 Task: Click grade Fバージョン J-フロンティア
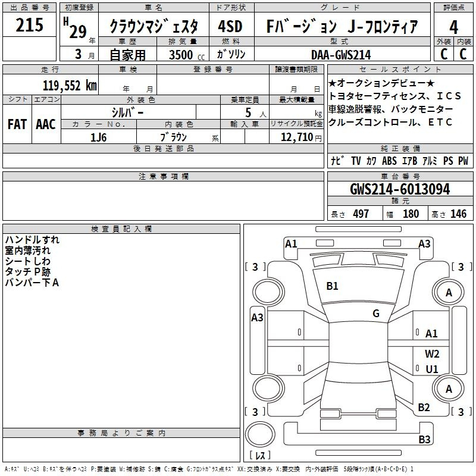pyautogui.click(x=342, y=26)
